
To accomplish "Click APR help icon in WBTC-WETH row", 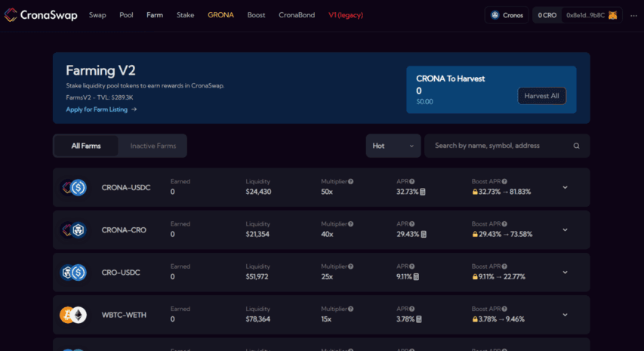I will [x=412, y=309].
